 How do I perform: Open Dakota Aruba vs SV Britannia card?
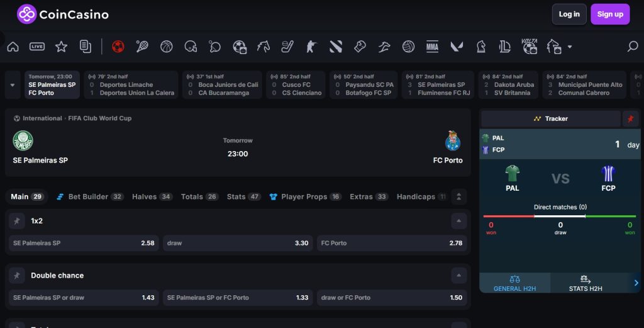click(x=508, y=85)
